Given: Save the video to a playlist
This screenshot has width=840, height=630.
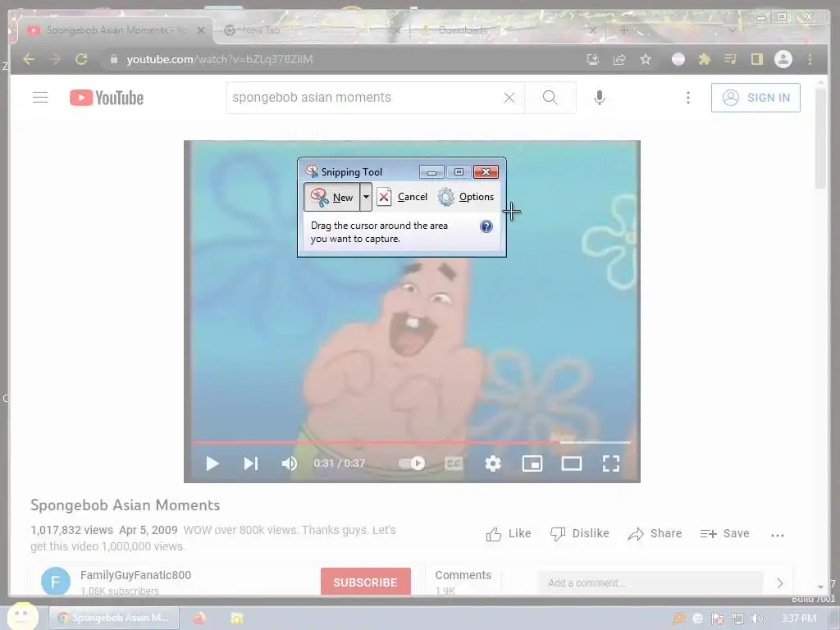Looking at the screenshot, I should coord(724,533).
